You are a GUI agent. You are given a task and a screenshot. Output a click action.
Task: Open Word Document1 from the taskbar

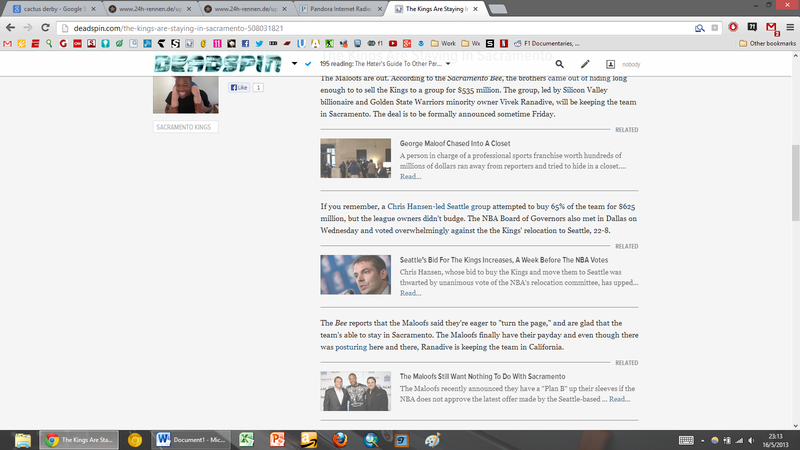click(x=193, y=440)
